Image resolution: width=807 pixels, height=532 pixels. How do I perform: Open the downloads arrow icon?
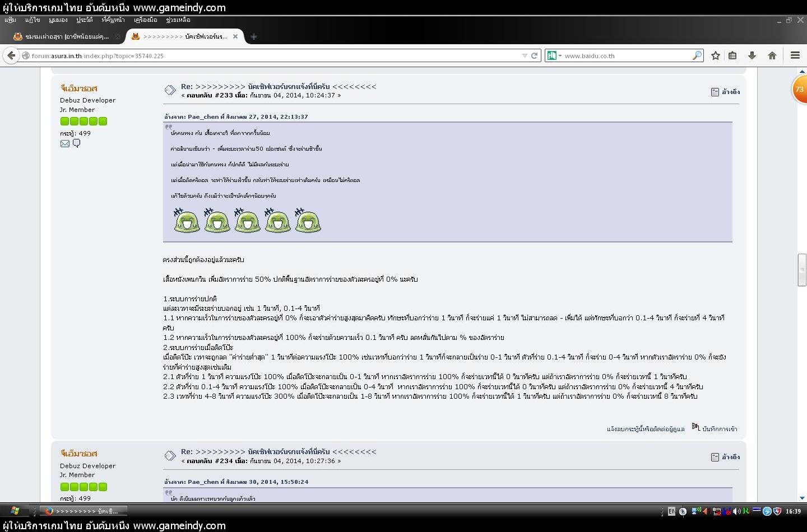tap(752, 55)
